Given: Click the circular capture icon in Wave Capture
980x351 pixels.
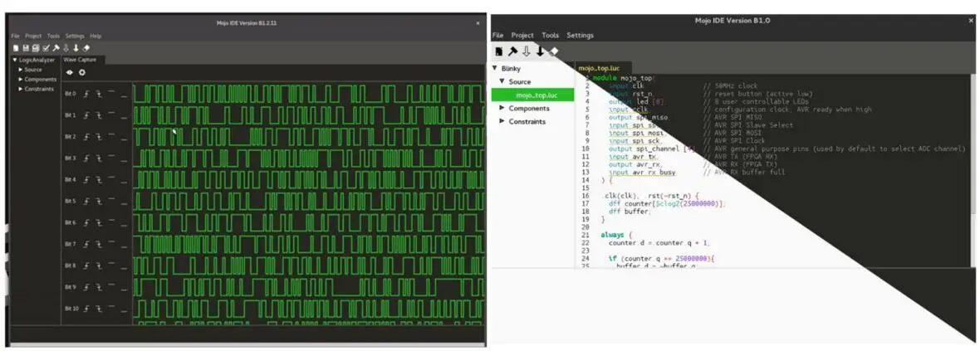Looking at the screenshot, I should click(82, 72).
